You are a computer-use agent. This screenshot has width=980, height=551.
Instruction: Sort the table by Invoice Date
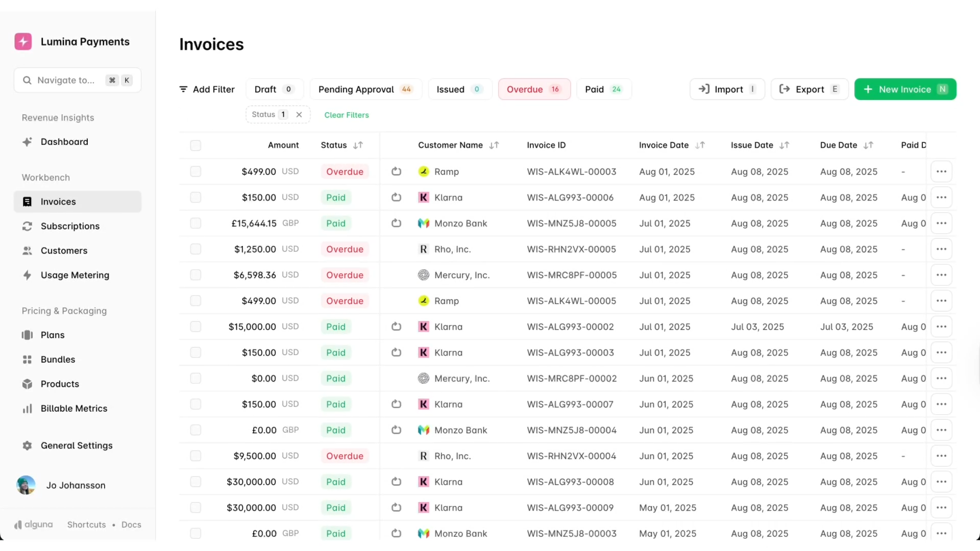(x=700, y=145)
